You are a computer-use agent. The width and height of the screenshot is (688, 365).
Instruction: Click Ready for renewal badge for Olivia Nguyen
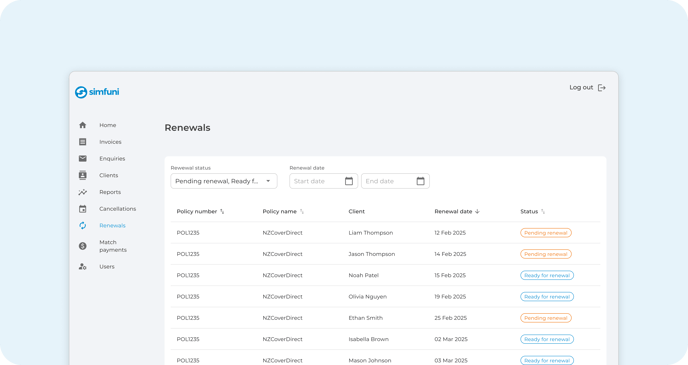click(x=547, y=297)
